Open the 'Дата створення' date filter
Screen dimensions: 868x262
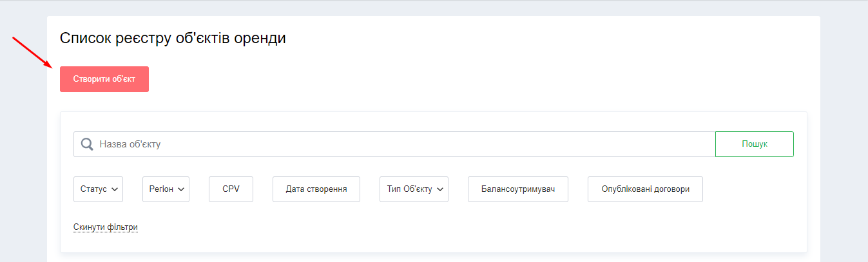click(316, 189)
